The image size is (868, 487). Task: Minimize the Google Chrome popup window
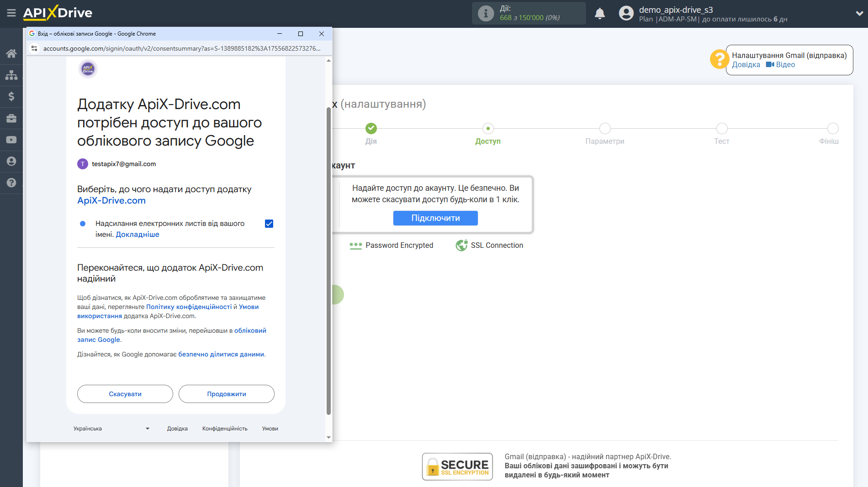pyautogui.click(x=280, y=34)
